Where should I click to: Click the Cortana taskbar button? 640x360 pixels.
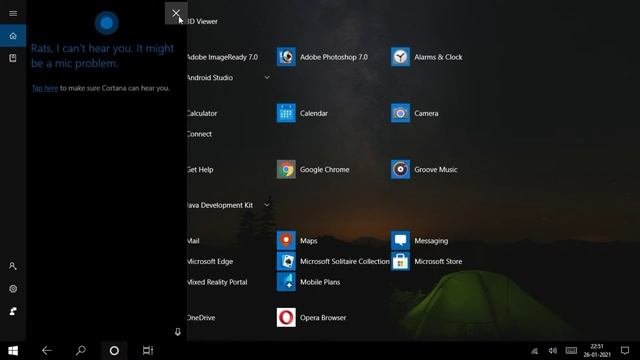point(114,351)
